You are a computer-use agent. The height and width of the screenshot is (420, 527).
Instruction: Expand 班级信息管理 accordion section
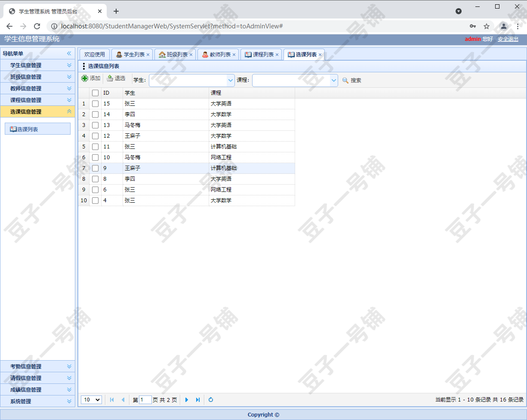(x=37, y=77)
